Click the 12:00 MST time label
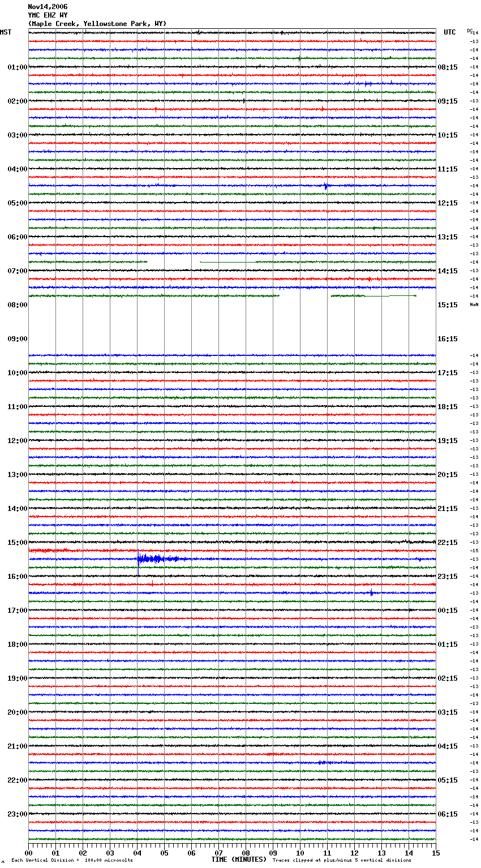 point(18,441)
